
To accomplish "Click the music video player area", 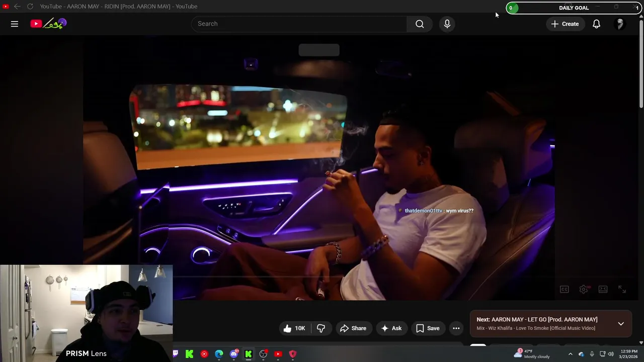I will [x=319, y=168].
